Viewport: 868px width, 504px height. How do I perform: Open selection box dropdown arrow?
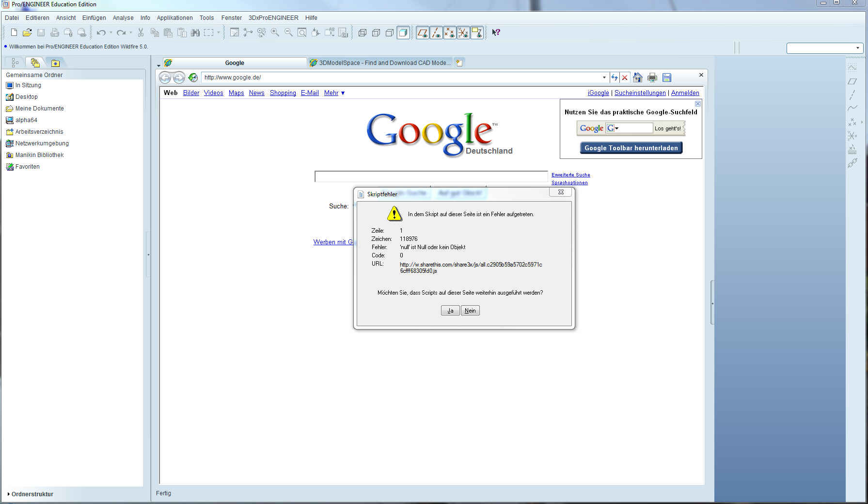(219, 32)
